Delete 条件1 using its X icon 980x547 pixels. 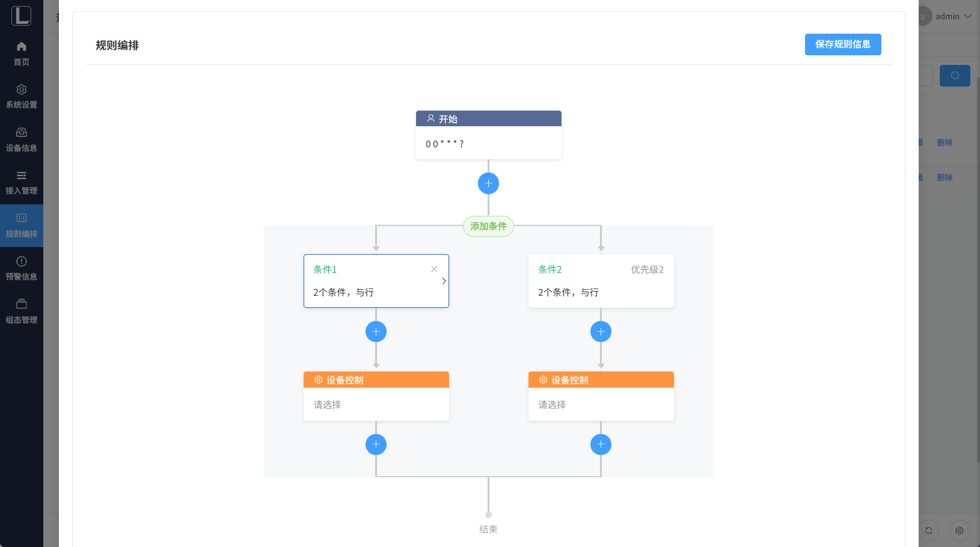tap(434, 269)
